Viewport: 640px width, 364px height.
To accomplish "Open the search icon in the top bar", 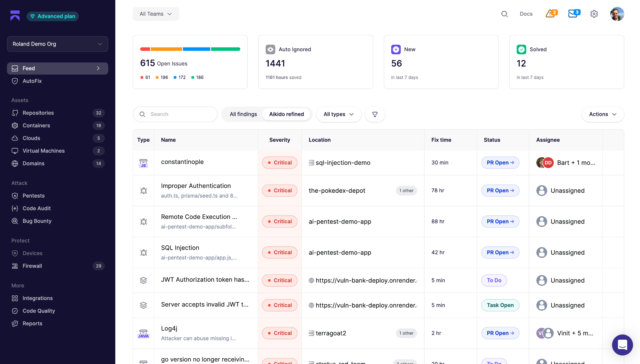I will coord(504,14).
